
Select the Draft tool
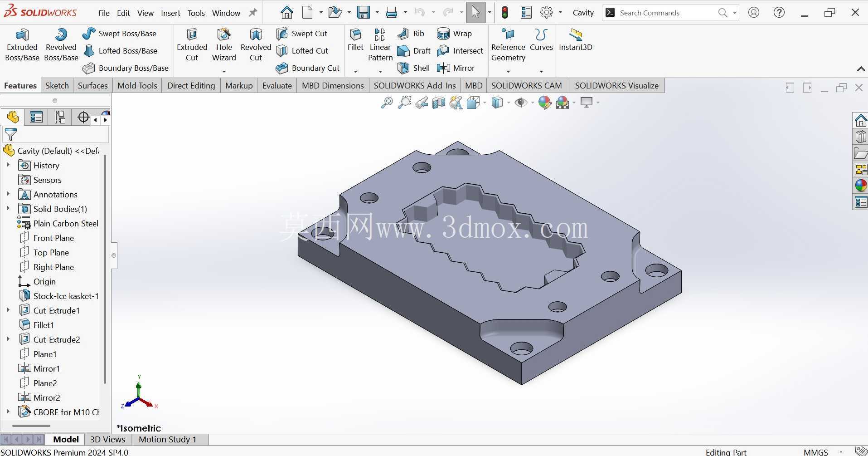tap(414, 51)
